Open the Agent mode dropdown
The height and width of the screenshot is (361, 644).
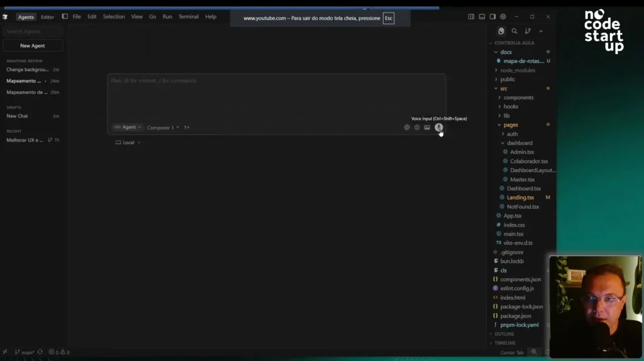pos(128,127)
